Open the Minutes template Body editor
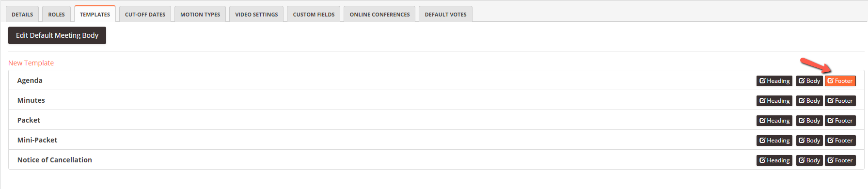 (x=809, y=101)
